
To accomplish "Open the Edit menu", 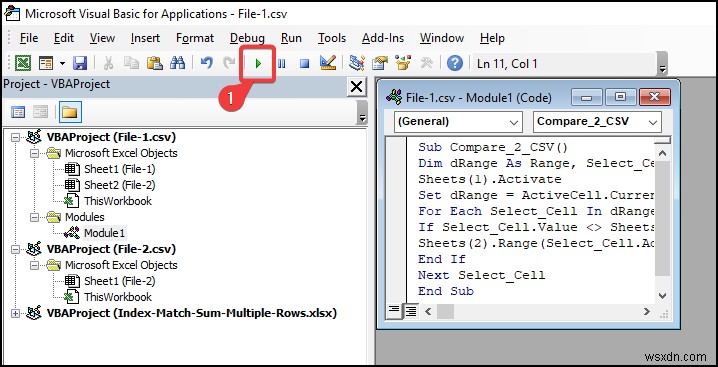I will [64, 38].
